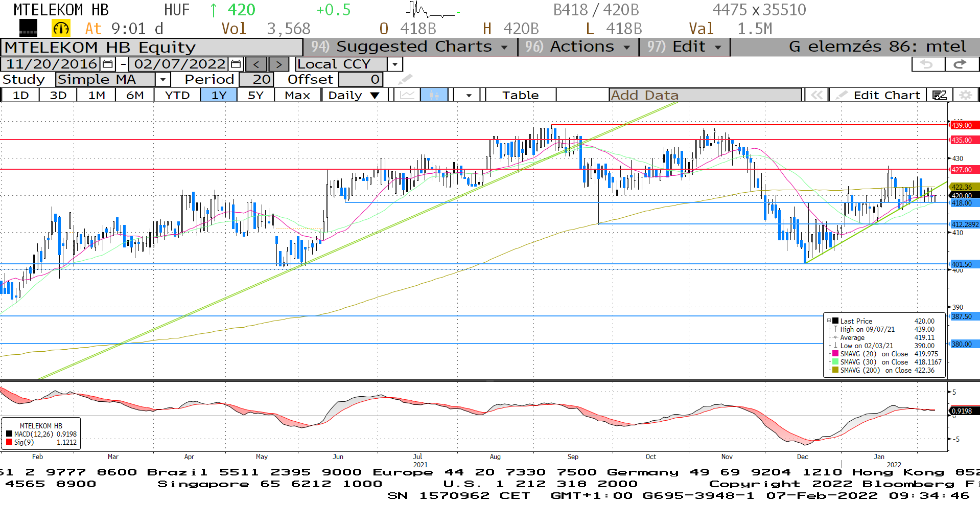Click the black square icon in header
Viewport: 980px width, 524px height.
click(28, 28)
